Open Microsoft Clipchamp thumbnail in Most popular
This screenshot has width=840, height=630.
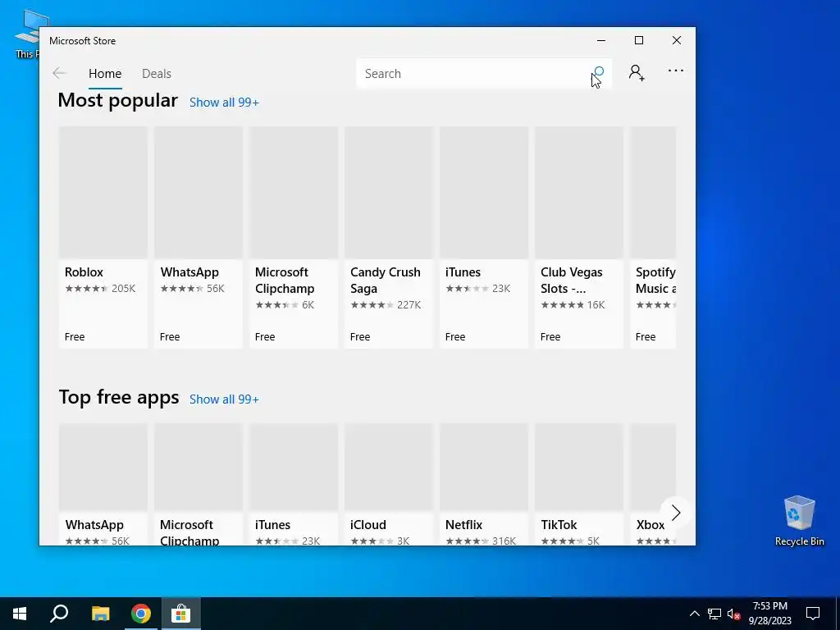294,193
